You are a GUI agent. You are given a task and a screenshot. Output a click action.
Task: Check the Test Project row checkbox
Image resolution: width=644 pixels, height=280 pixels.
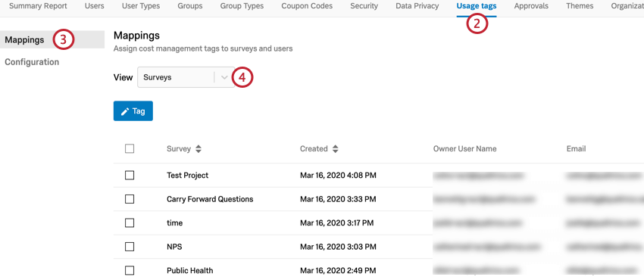[x=130, y=176]
